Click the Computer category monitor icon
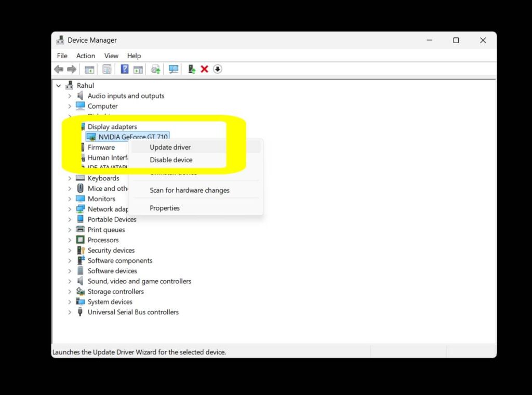Screen dimensions: 532x395 tap(81, 106)
